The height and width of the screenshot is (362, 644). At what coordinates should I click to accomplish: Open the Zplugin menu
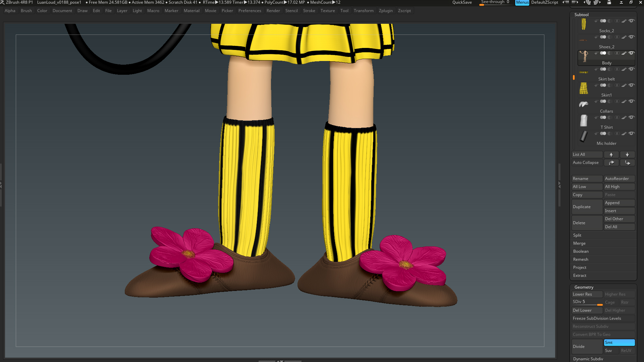pos(386,11)
